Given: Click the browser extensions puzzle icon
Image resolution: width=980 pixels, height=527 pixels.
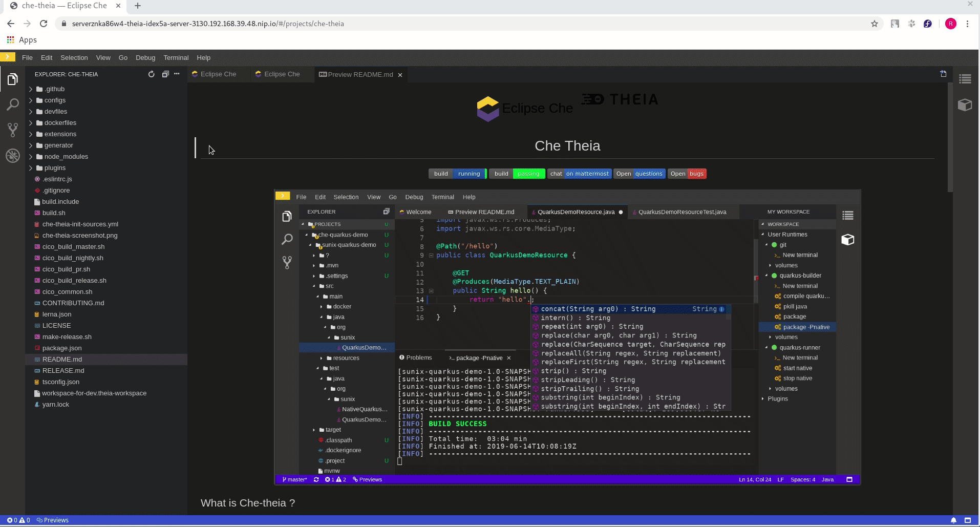Looking at the screenshot, I should click(x=911, y=24).
